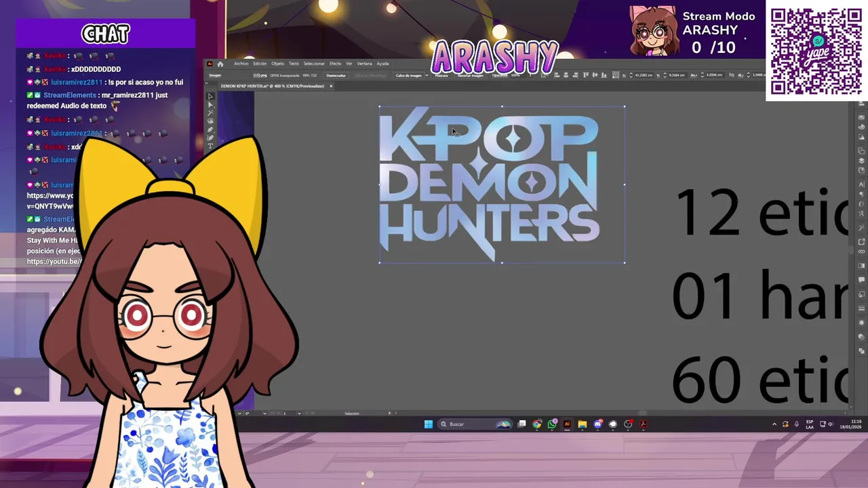Open the Ver menu
This screenshot has height=488, width=868.
[x=349, y=64]
